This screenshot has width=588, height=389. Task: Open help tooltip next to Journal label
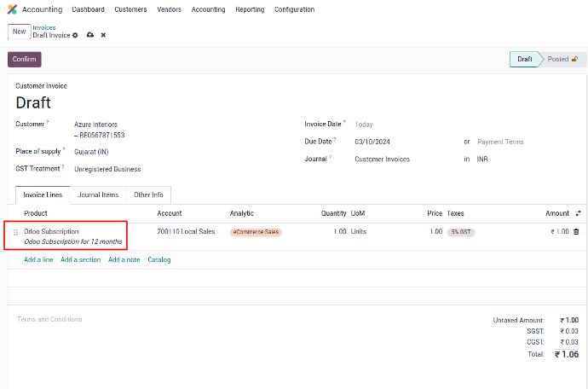tap(331, 157)
